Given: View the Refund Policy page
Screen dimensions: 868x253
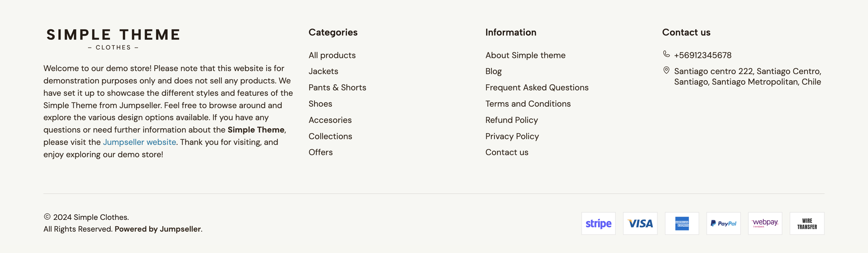Looking at the screenshot, I should tap(511, 120).
